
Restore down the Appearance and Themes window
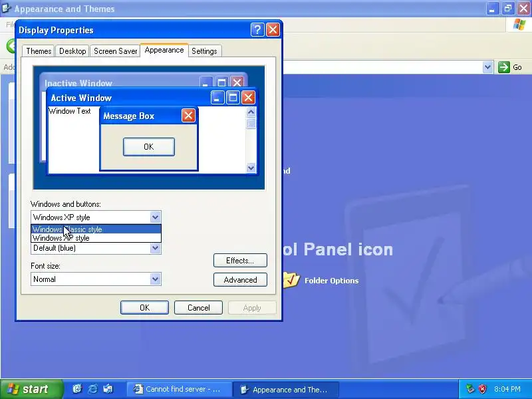[508, 9]
